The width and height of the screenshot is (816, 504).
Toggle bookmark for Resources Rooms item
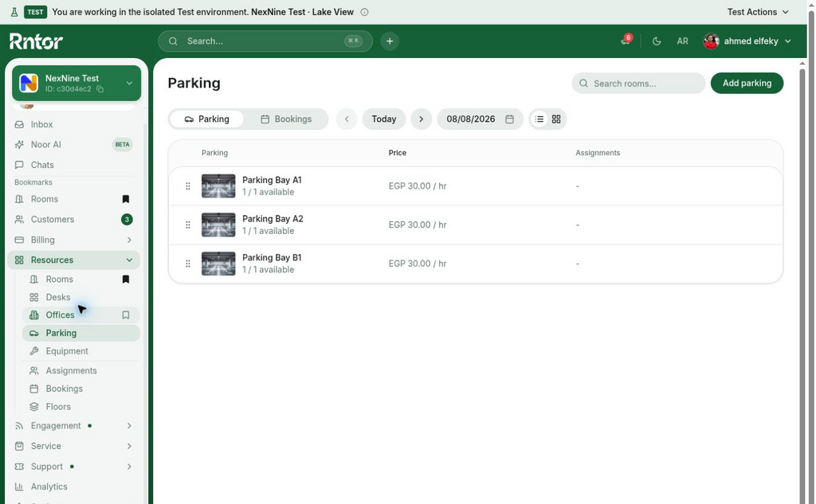[125, 279]
